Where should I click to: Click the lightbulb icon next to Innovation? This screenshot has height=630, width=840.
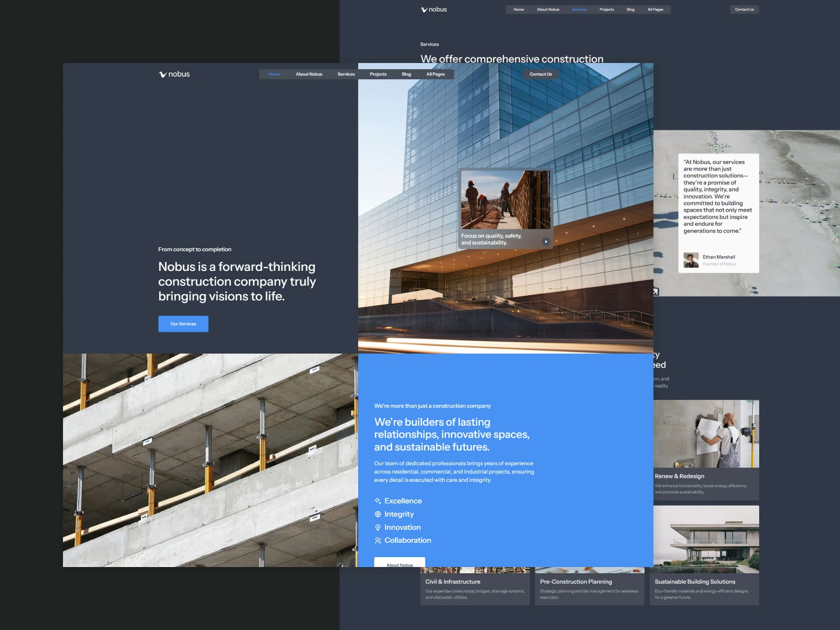click(378, 527)
